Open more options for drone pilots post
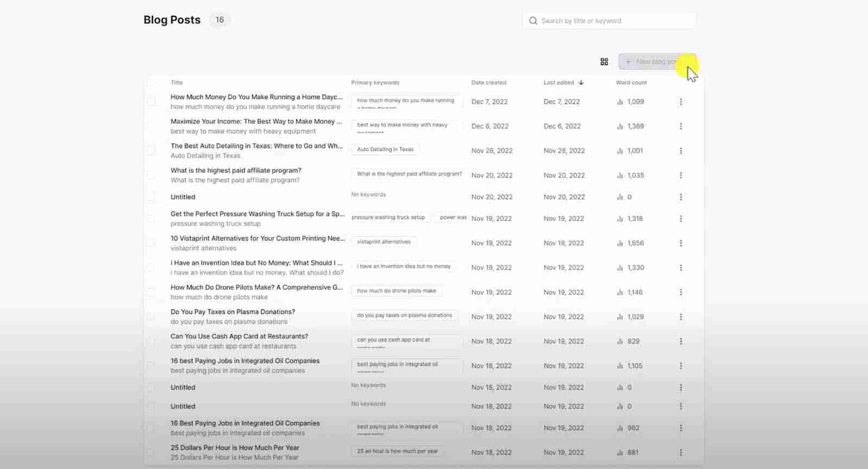Image resolution: width=868 pixels, height=469 pixels. click(681, 292)
